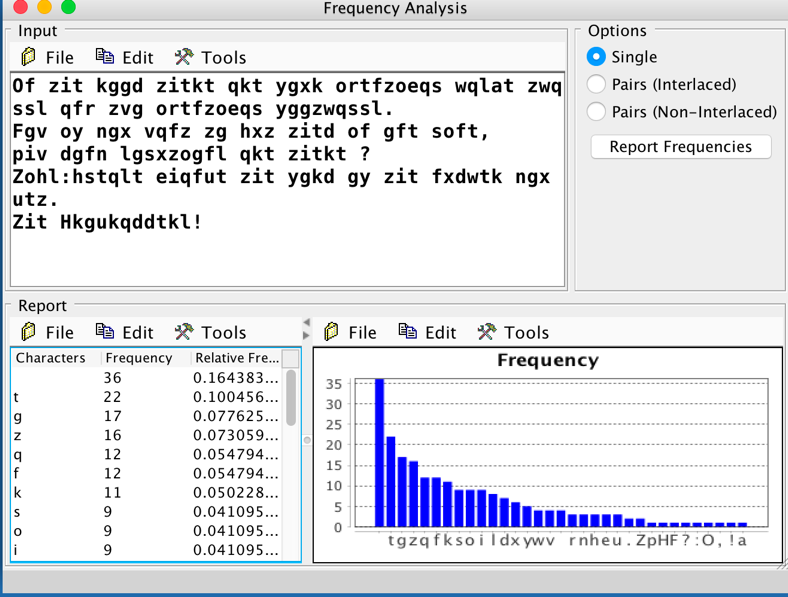Click the Tools icon in the Input panel
This screenshot has height=597, width=788.
click(x=183, y=57)
